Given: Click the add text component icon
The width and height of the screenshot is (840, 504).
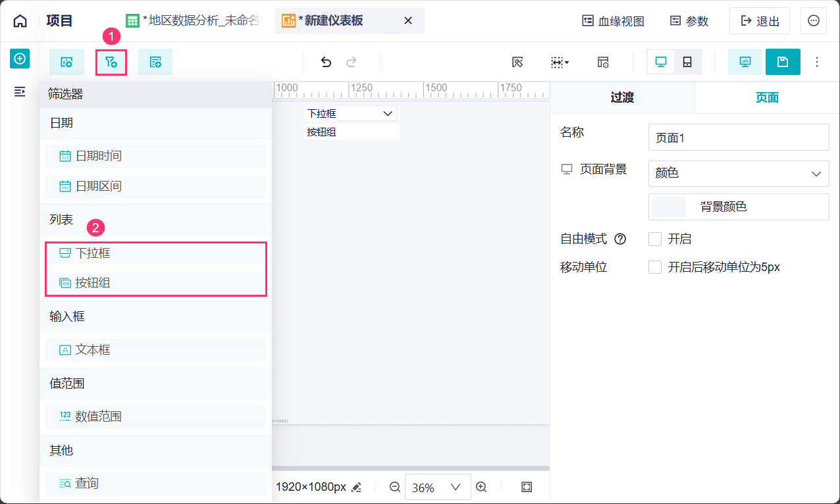Looking at the screenshot, I should [155, 62].
